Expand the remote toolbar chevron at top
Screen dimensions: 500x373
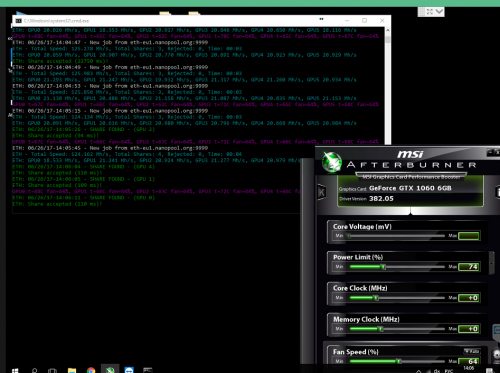click(439, 12)
